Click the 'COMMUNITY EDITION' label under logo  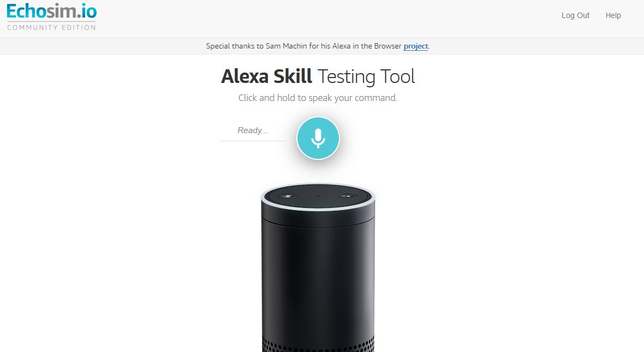[x=51, y=27]
